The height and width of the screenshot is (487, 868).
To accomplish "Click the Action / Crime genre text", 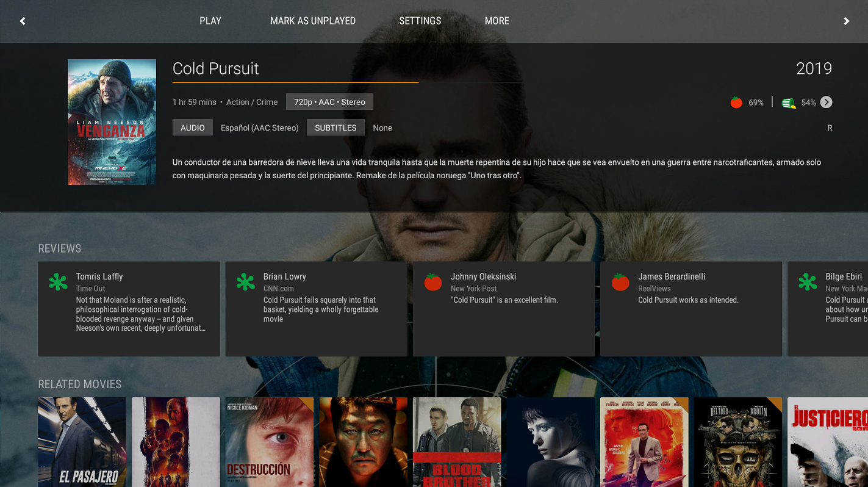I will pyautogui.click(x=252, y=102).
